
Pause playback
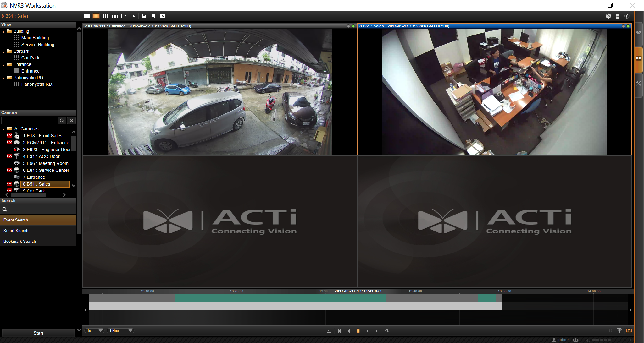click(358, 331)
